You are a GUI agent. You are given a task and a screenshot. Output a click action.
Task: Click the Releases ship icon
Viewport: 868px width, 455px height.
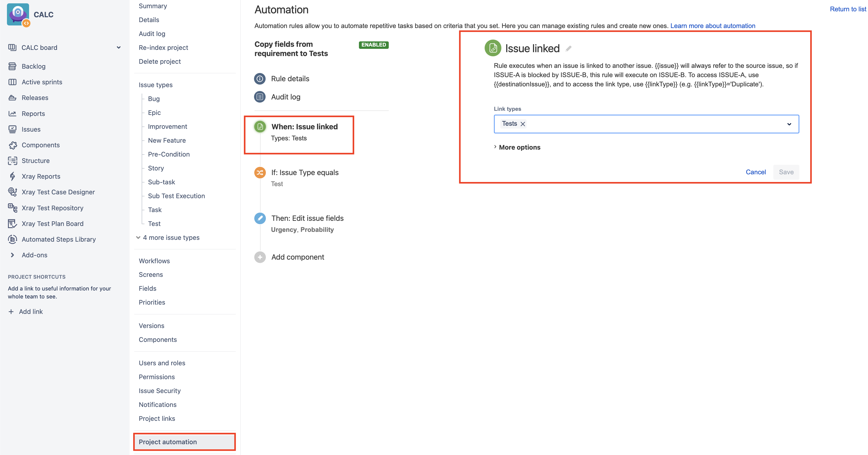pos(12,98)
